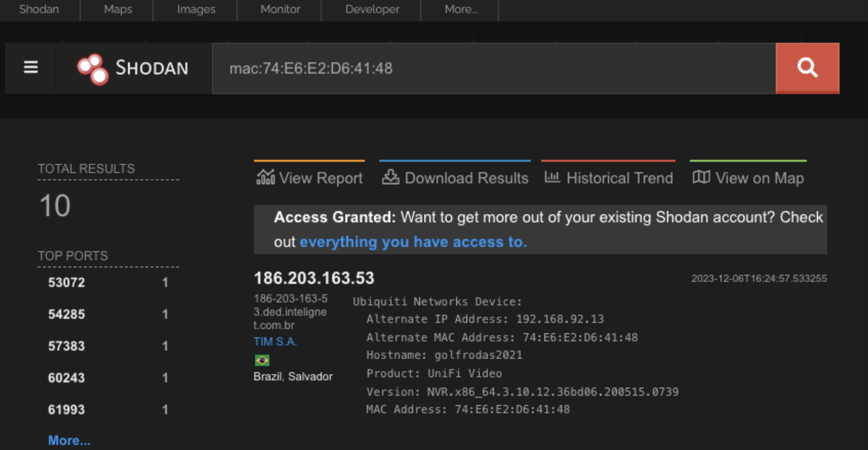Show More... top ports
This screenshot has width=868, height=450.
tap(69, 440)
